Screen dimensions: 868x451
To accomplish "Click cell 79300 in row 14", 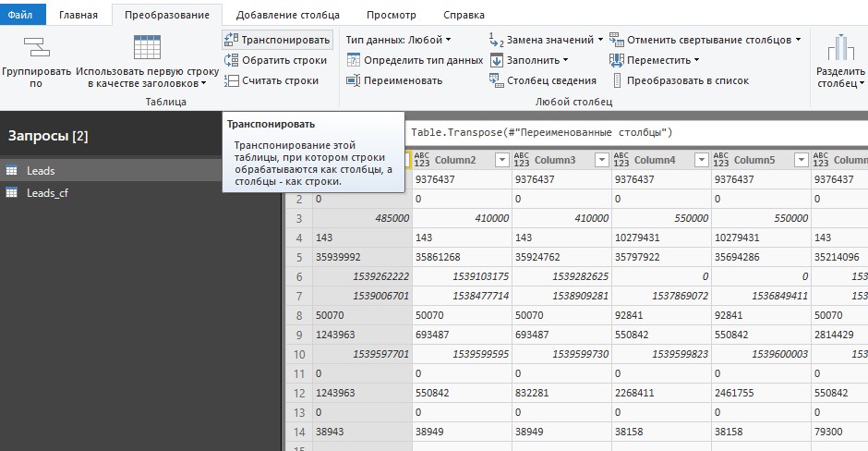I will (x=839, y=432).
